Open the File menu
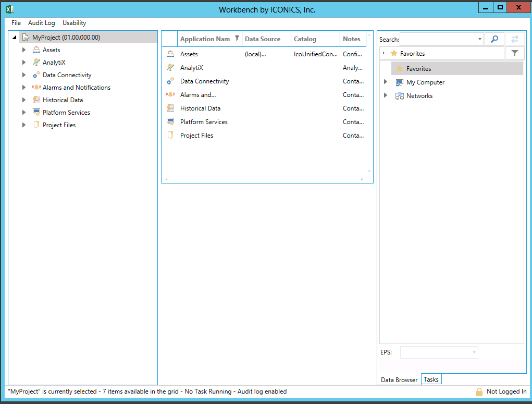The image size is (532, 404). [x=16, y=23]
